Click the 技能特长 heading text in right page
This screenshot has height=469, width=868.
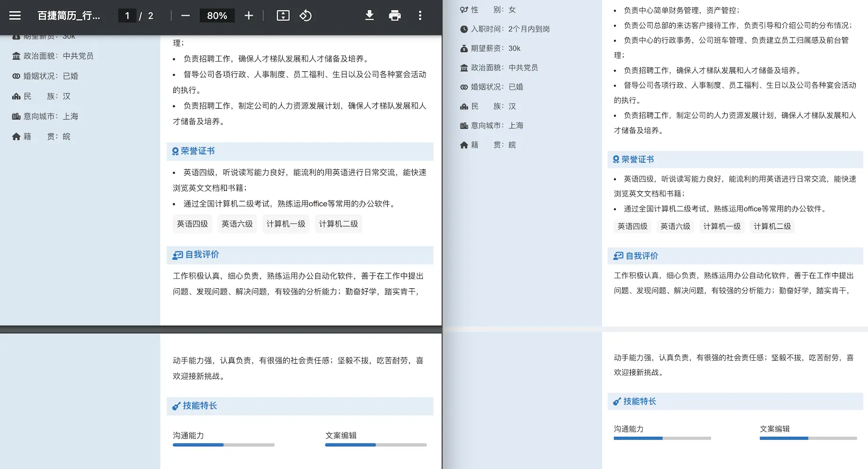(x=640, y=401)
